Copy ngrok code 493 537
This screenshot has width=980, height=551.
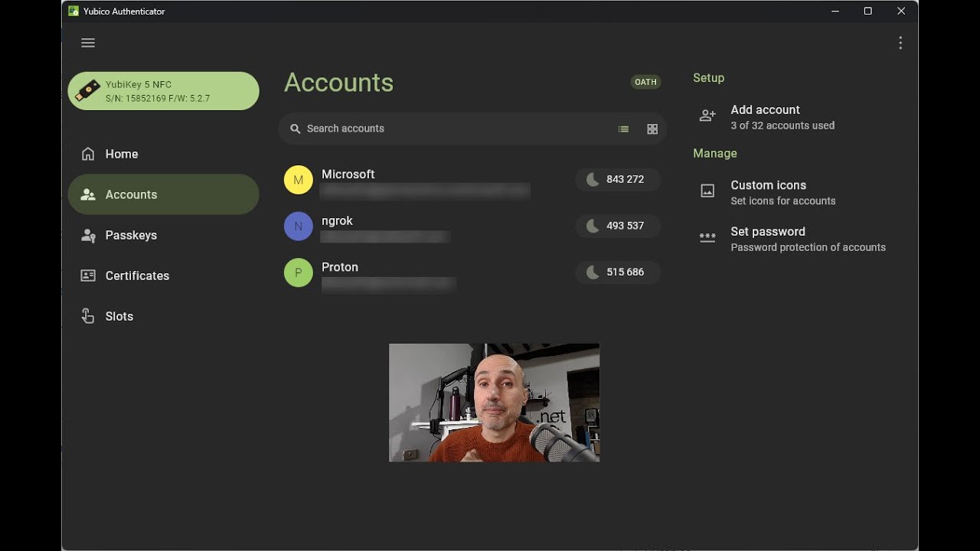click(x=618, y=226)
